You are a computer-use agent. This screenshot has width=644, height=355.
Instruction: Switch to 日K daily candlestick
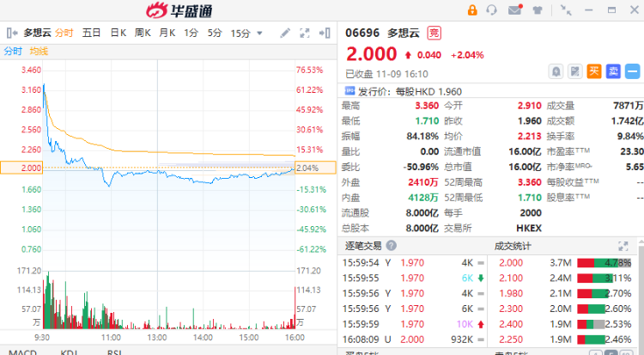pos(118,33)
